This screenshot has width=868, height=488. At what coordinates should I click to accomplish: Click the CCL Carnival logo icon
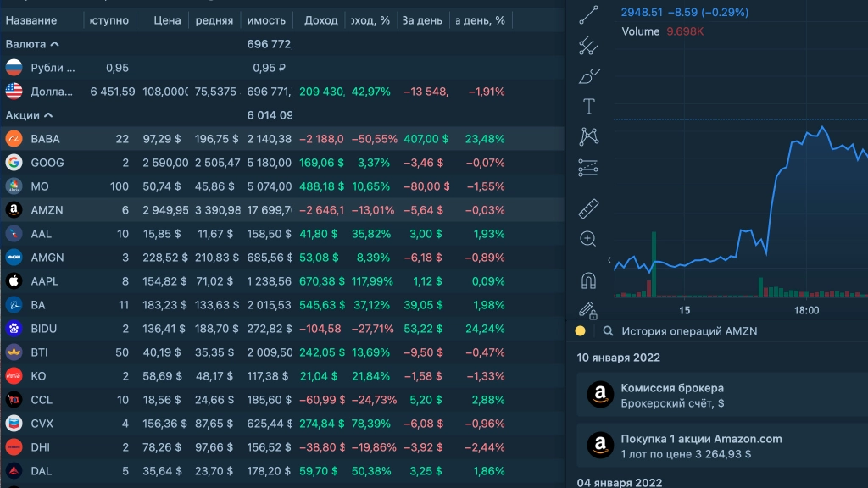[14, 400]
